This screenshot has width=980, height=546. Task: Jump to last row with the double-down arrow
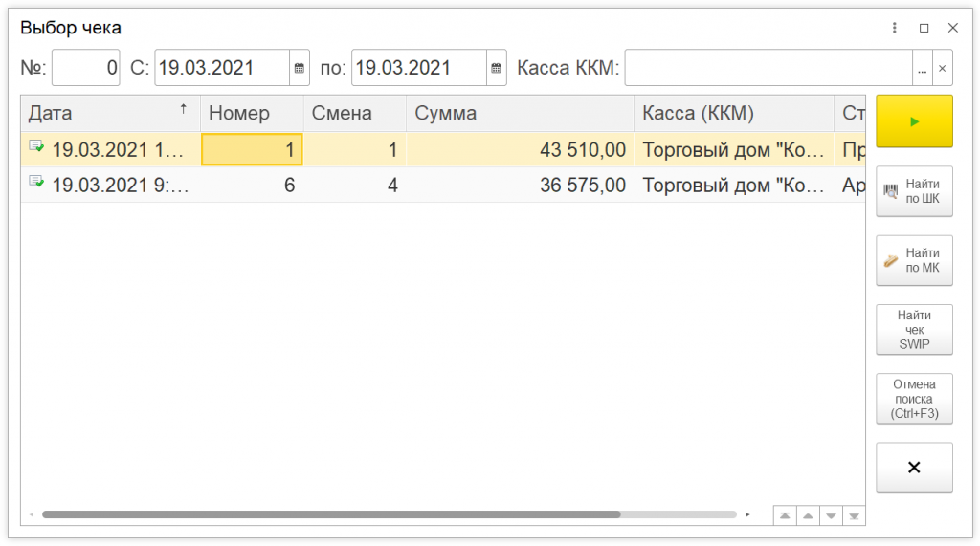click(x=854, y=515)
